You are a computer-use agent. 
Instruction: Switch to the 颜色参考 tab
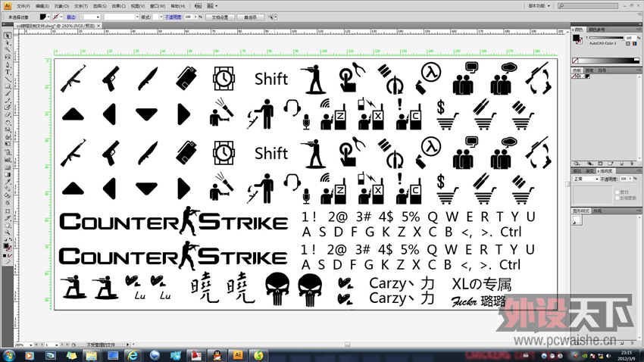596,30
